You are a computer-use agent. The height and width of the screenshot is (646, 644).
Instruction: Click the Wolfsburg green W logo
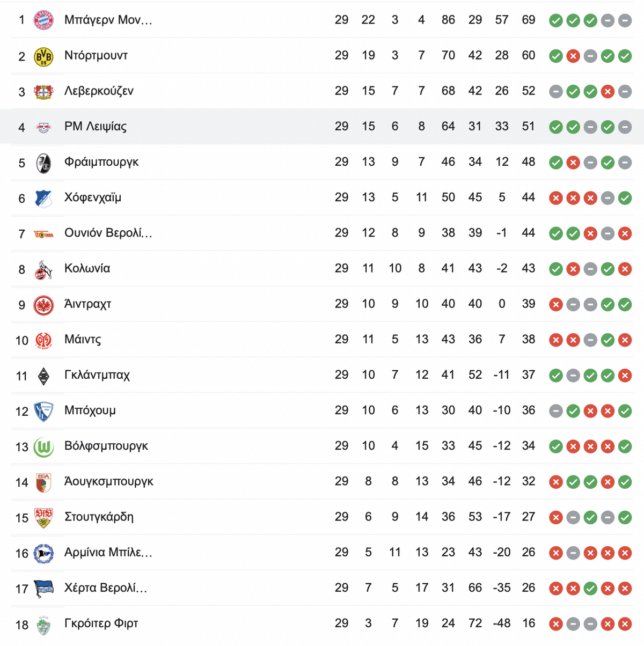tap(43, 446)
